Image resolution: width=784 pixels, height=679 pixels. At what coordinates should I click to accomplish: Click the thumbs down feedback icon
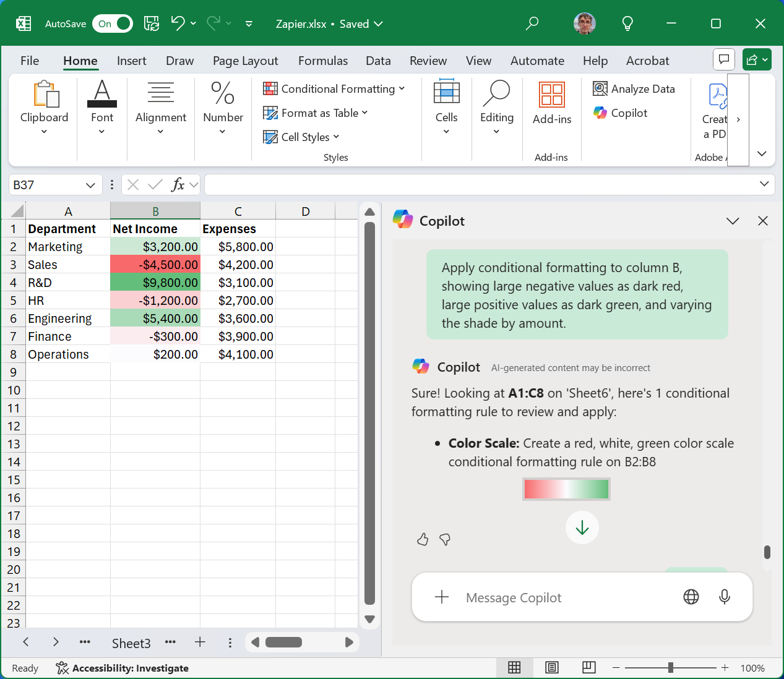point(445,539)
